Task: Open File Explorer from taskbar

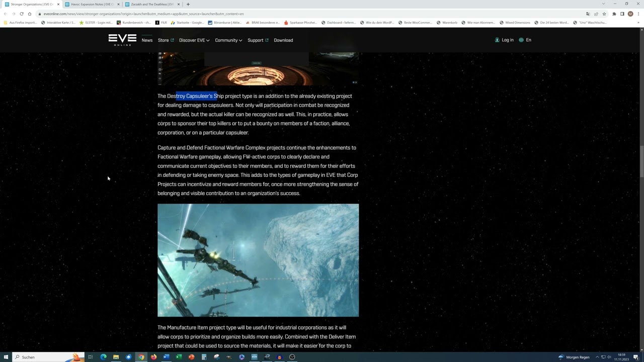Action: pos(116,357)
